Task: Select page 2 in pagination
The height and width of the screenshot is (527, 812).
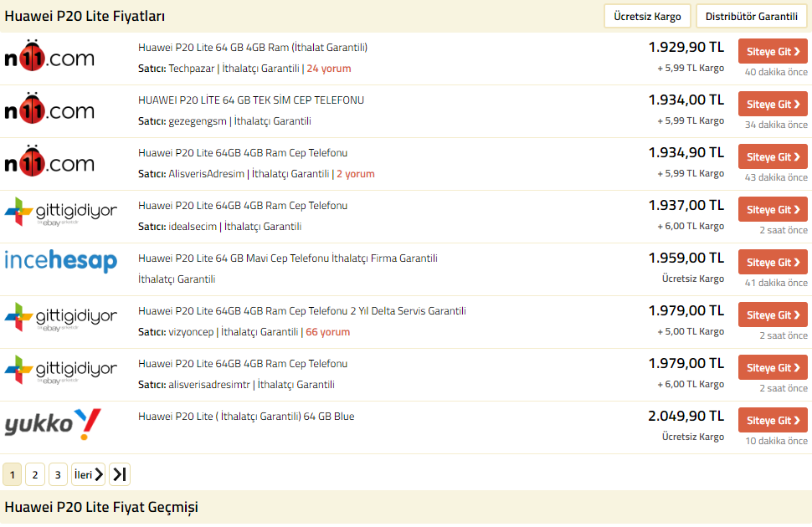Action: point(34,475)
